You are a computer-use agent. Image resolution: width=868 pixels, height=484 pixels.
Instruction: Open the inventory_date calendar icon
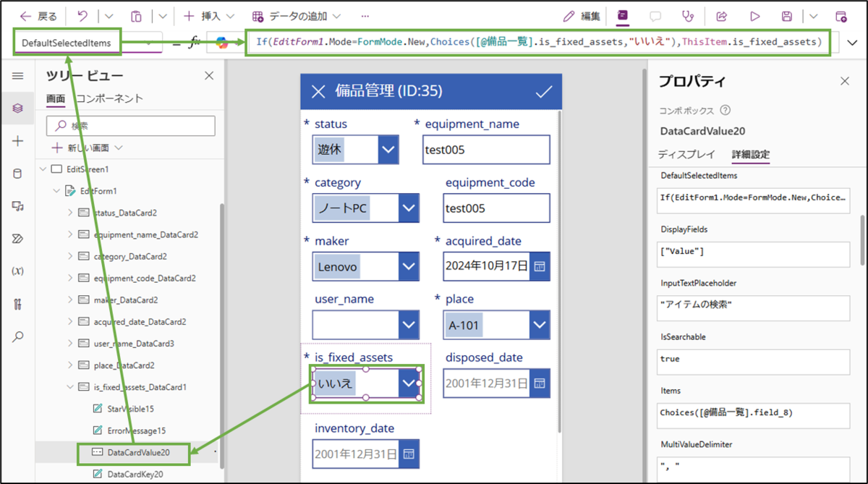click(408, 454)
